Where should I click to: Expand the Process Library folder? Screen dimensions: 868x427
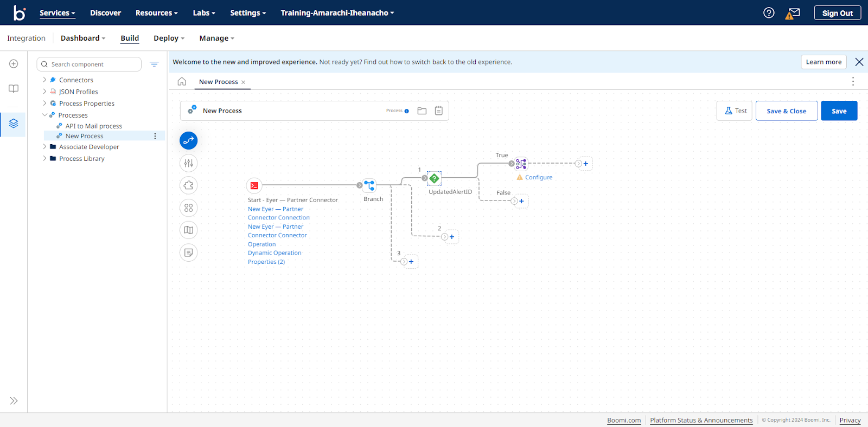(x=45, y=158)
